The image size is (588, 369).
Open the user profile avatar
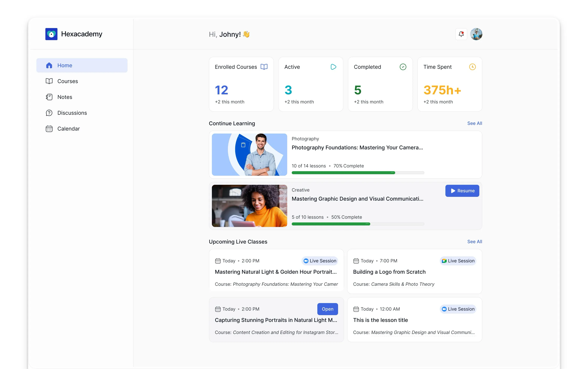pos(476,34)
